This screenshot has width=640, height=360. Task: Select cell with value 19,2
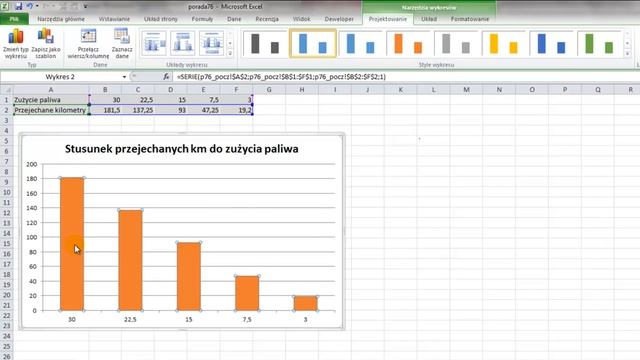[x=236, y=110]
